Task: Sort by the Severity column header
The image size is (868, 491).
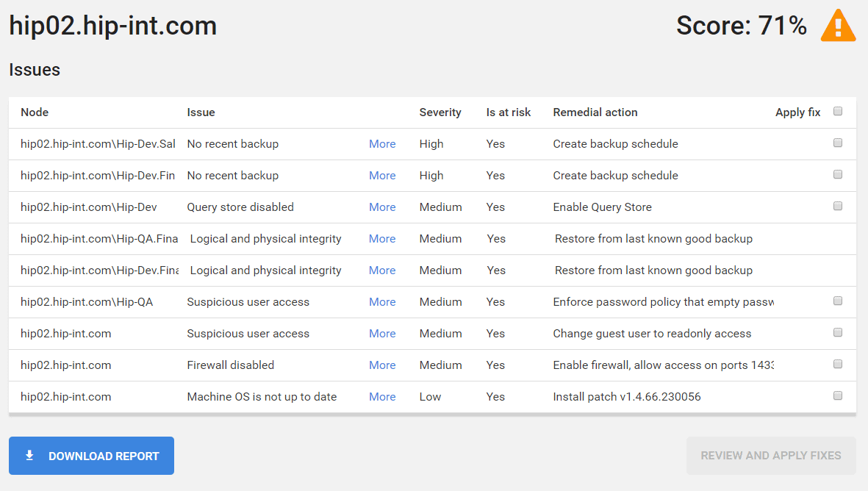Action: [x=440, y=112]
